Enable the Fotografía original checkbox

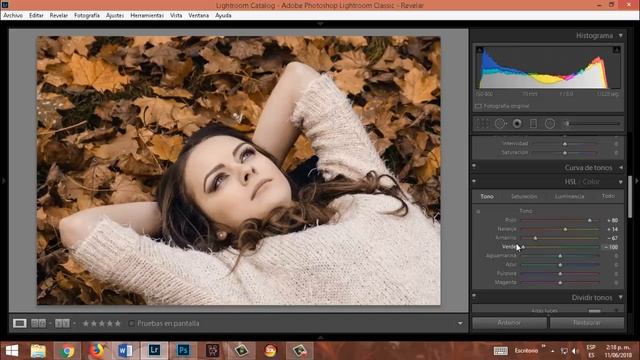pos(478,106)
